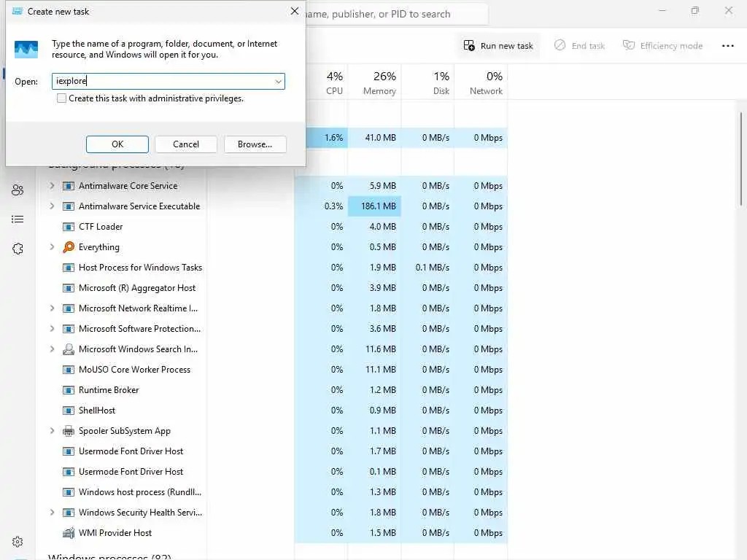Close the Create new task dialog
Viewport: 747px width, 560px height.
point(295,11)
